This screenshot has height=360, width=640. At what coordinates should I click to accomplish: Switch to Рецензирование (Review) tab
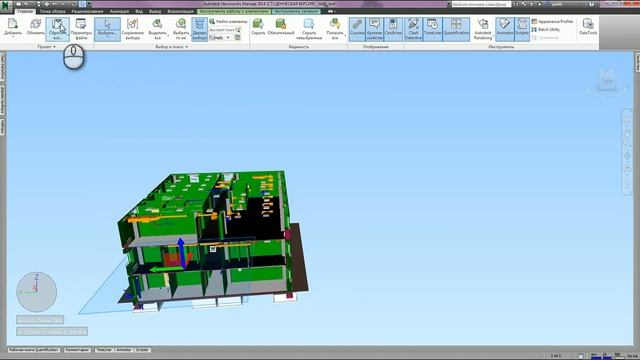(87, 11)
